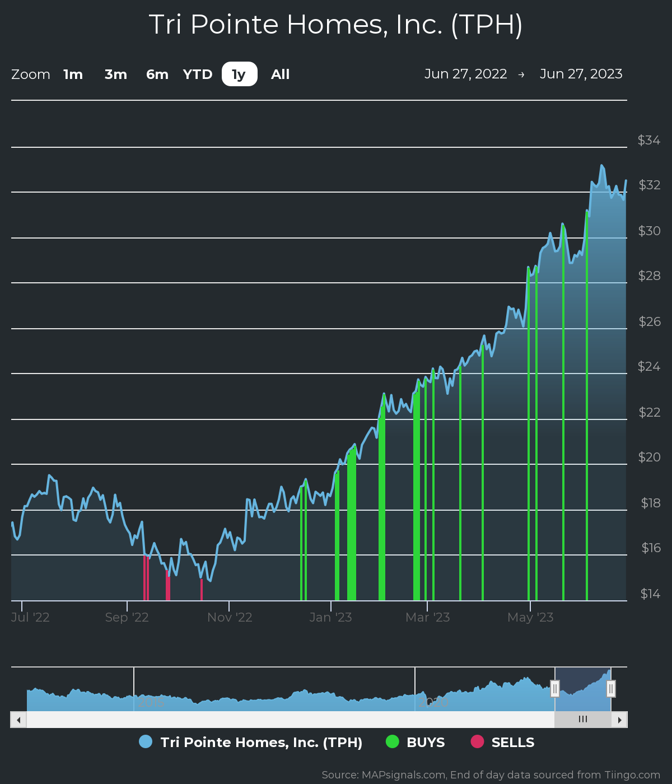Viewport: 672px width, 784px height.
Task: Click the scrollbar left arrow
Action: (x=18, y=720)
